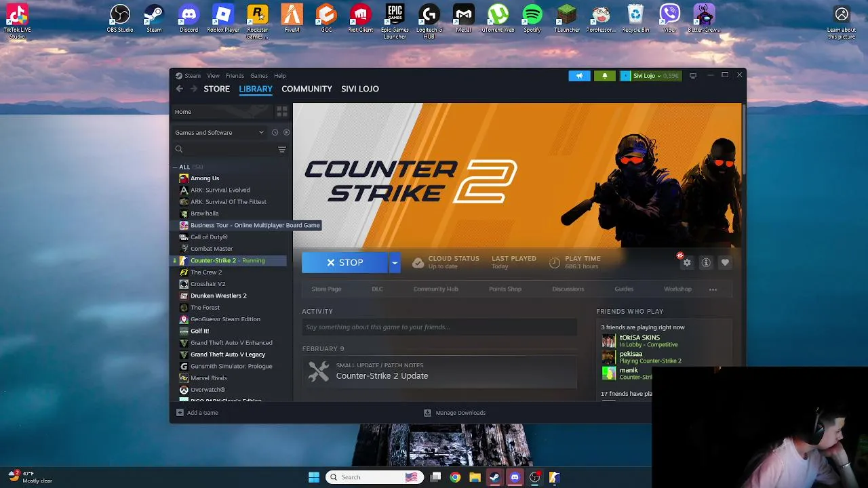The image size is (868, 488).
Task: Switch library to grid collections view
Action: tap(282, 112)
